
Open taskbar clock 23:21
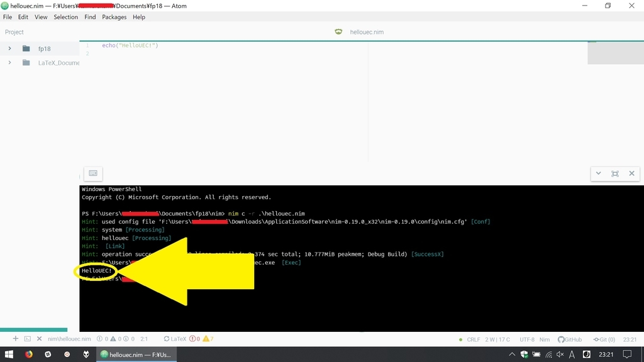click(x=606, y=354)
